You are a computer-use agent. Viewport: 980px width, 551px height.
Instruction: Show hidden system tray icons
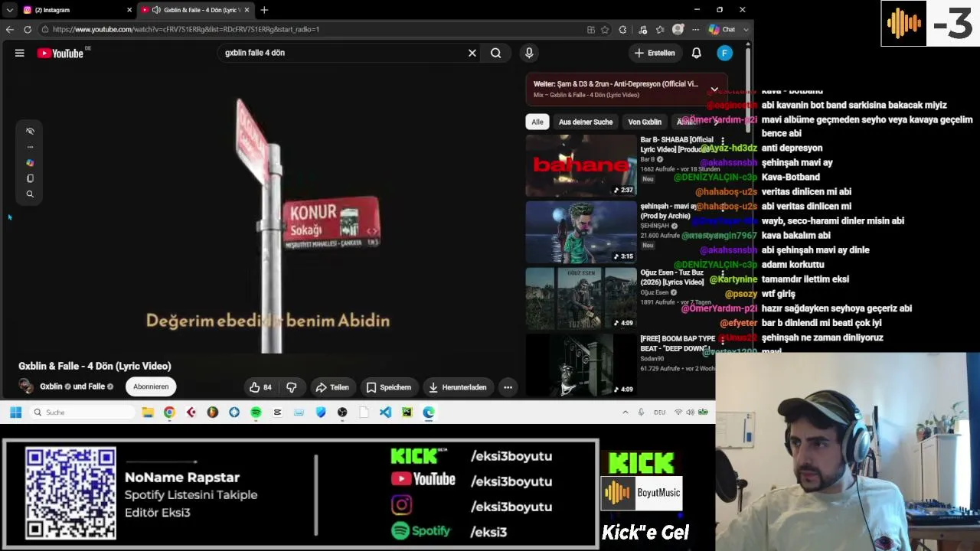coord(626,412)
